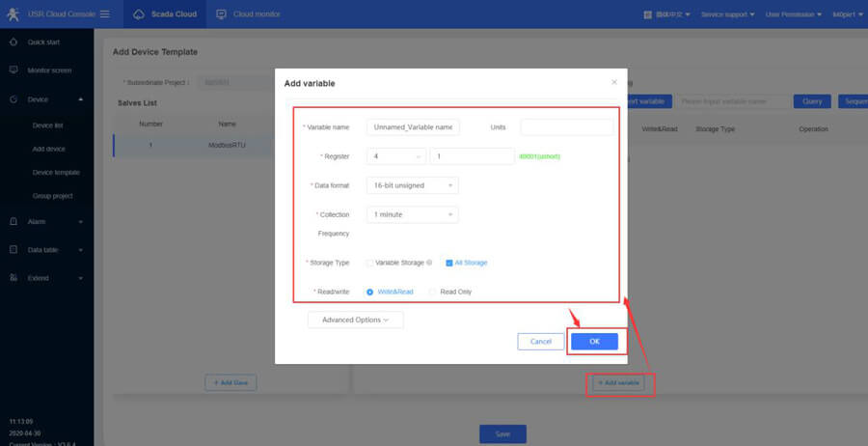Click the Quick start sidebar icon
Image resolution: width=868 pixels, height=446 pixels.
click(14, 42)
